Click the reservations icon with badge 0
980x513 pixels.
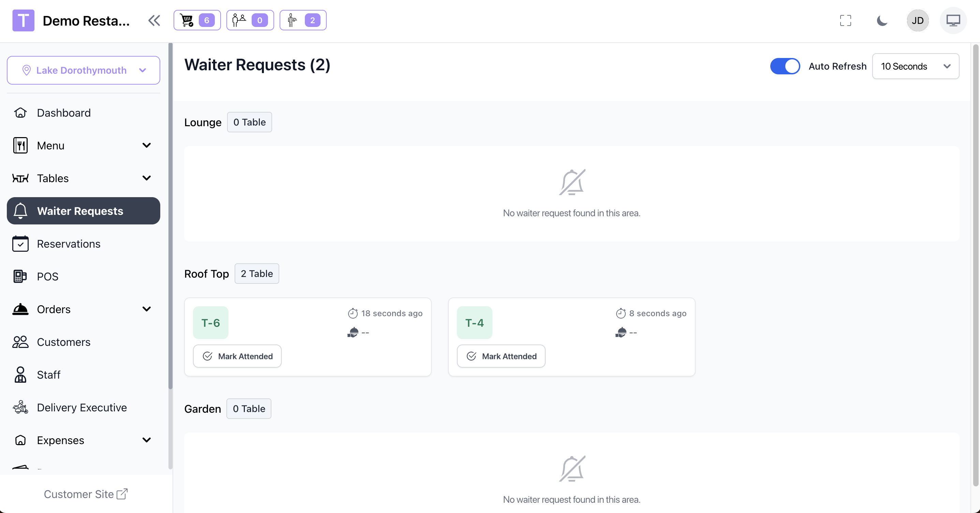point(250,20)
